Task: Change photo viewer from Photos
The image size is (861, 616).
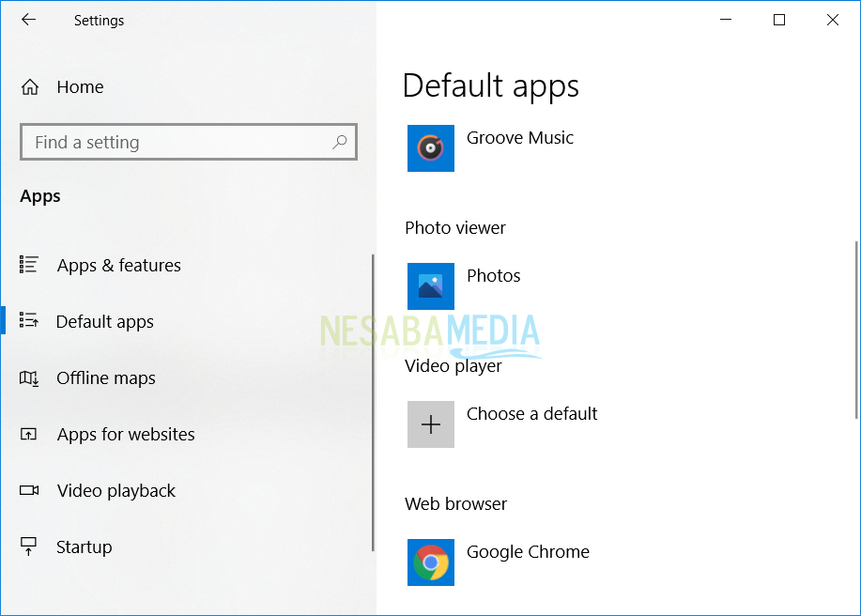Action: [493, 276]
